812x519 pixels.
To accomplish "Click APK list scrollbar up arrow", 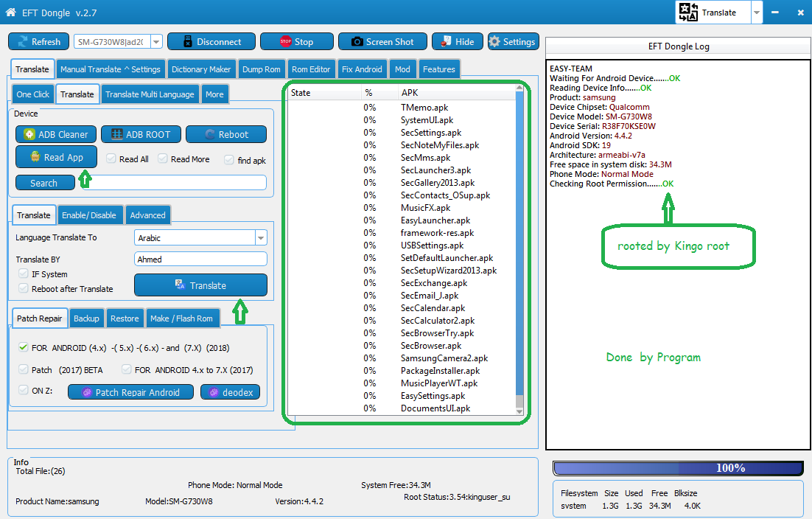I will (519, 88).
